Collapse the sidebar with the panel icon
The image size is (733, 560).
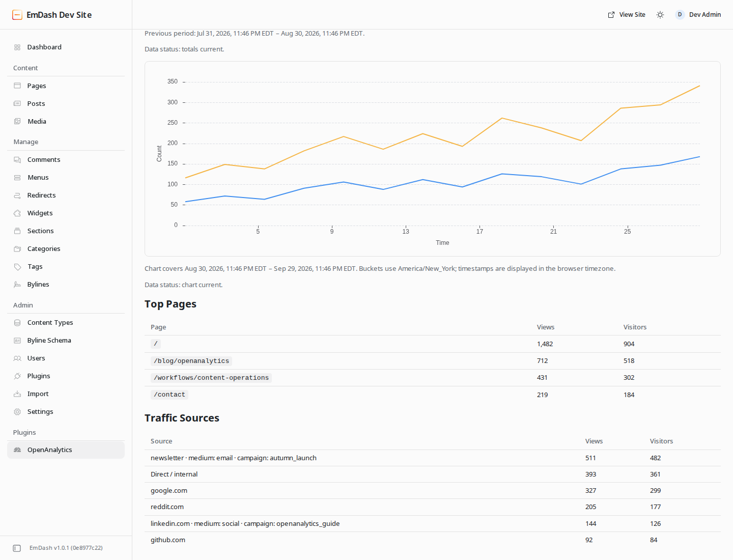17,548
